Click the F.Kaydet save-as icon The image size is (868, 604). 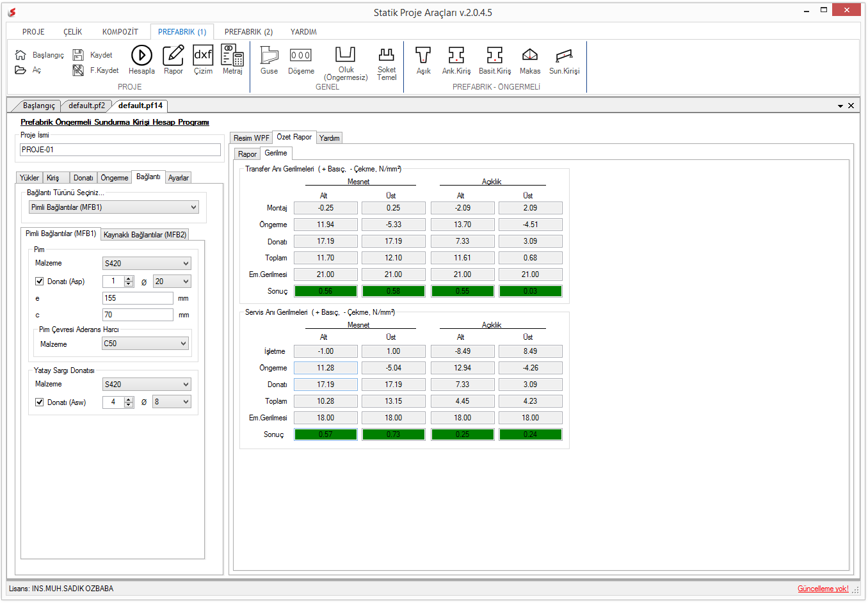coord(78,70)
